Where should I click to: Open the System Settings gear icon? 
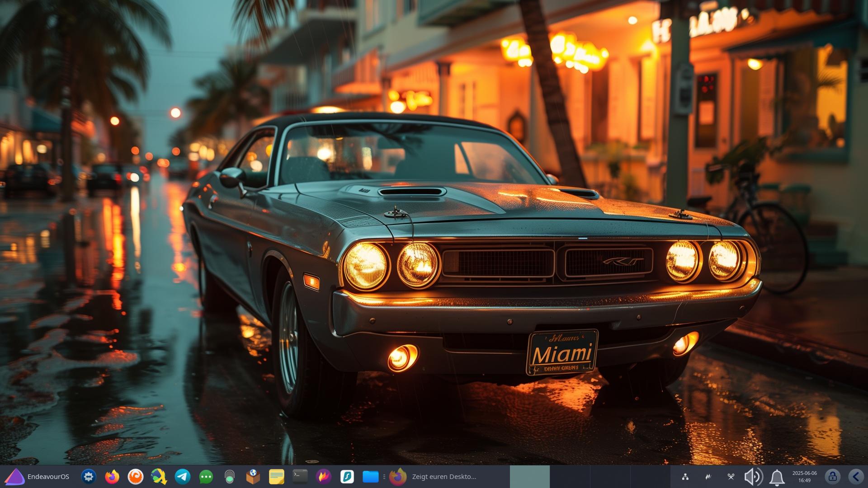click(x=89, y=477)
